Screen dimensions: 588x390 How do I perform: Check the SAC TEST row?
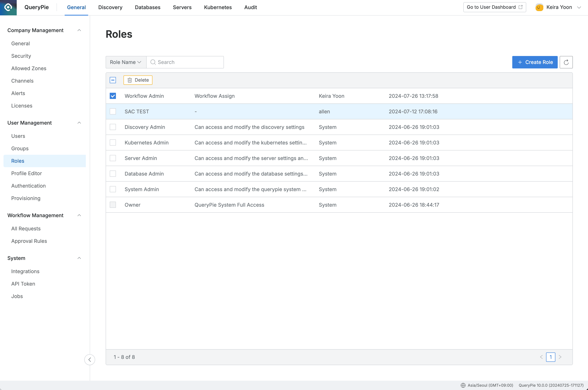tap(113, 111)
